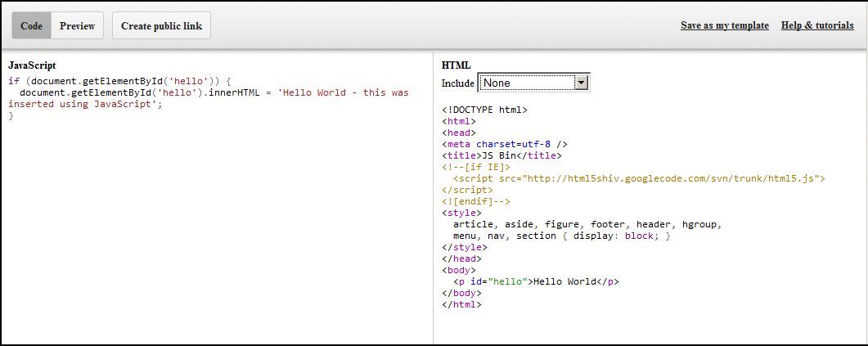The image size is (868, 346).
Task: Click the JavaScript panel heading
Action: (x=32, y=65)
